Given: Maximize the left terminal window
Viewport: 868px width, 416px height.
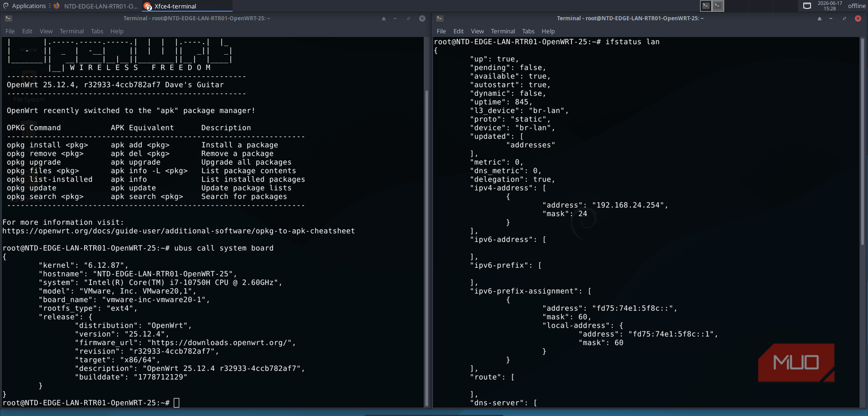Looking at the screenshot, I should coord(409,18).
